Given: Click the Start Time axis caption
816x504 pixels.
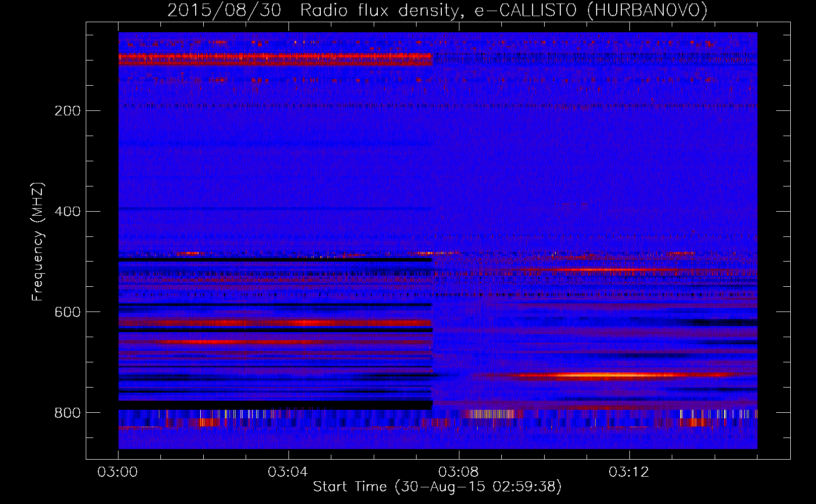Looking at the screenshot, I should point(437,487).
